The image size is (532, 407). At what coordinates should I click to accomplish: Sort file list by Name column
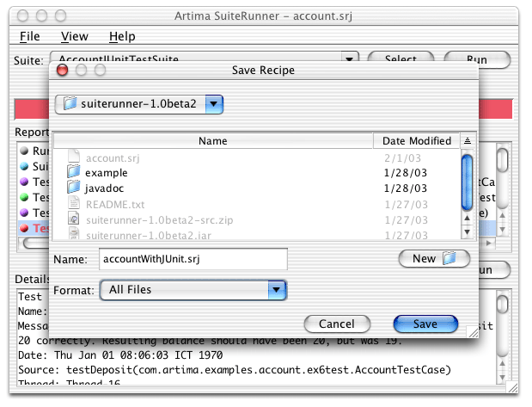tap(213, 140)
